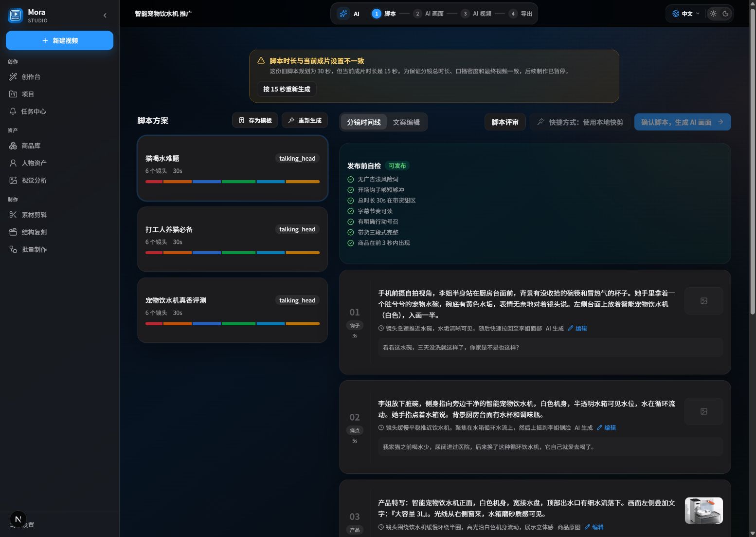Open 视觉分析 in the sidebar
The image size is (756, 537).
pos(59,180)
